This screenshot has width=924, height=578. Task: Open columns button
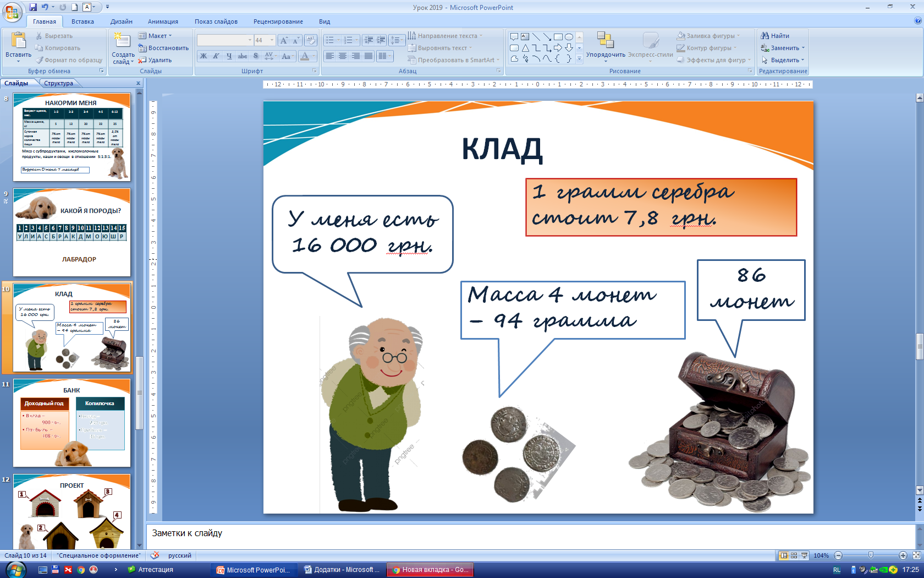385,56
